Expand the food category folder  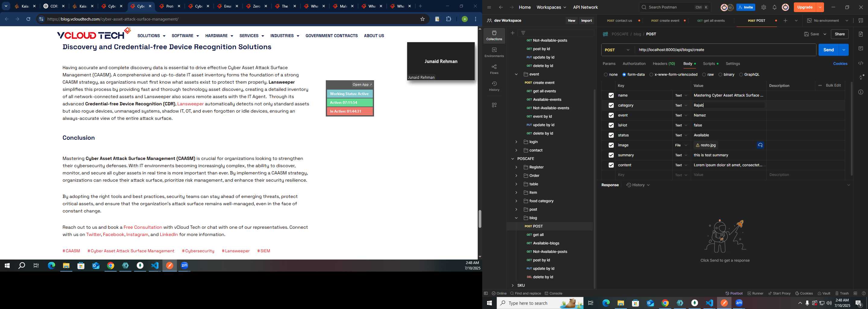tap(516, 201)
